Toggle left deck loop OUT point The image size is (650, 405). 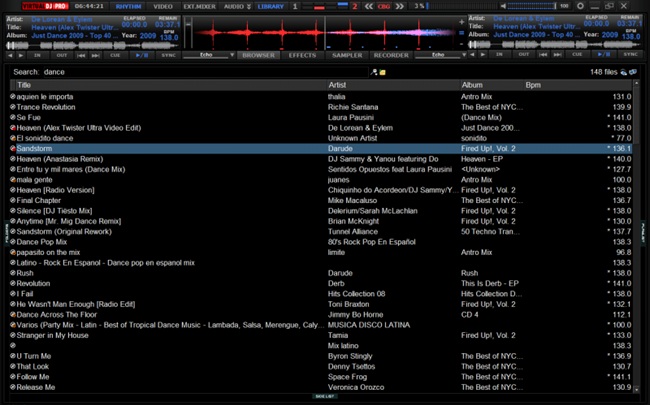coord(62,55)
